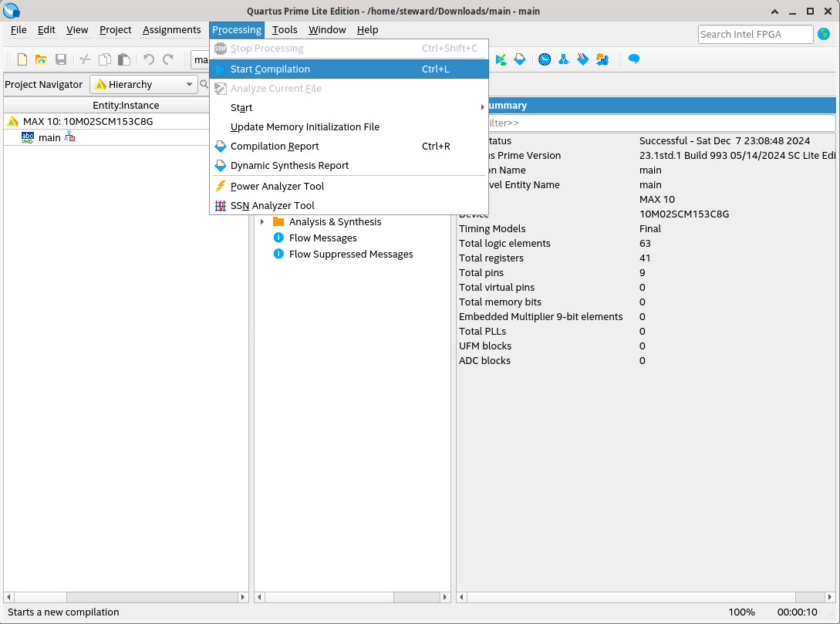Click the Successful status timestamp text
The width and height of the screenshot is (840, 624).
724,141
